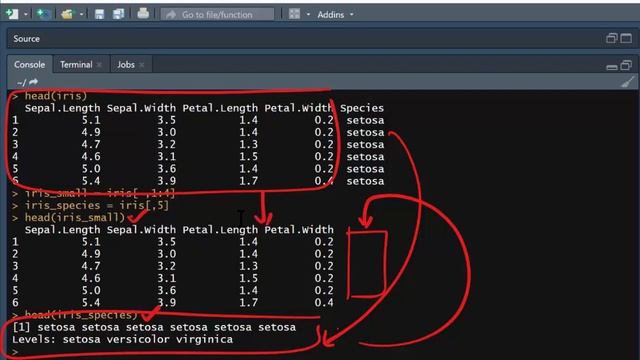This screenshot has height=360, width=640.
Task: Click the New File icon
Action: pyautogui.click(x=12, y=14)
